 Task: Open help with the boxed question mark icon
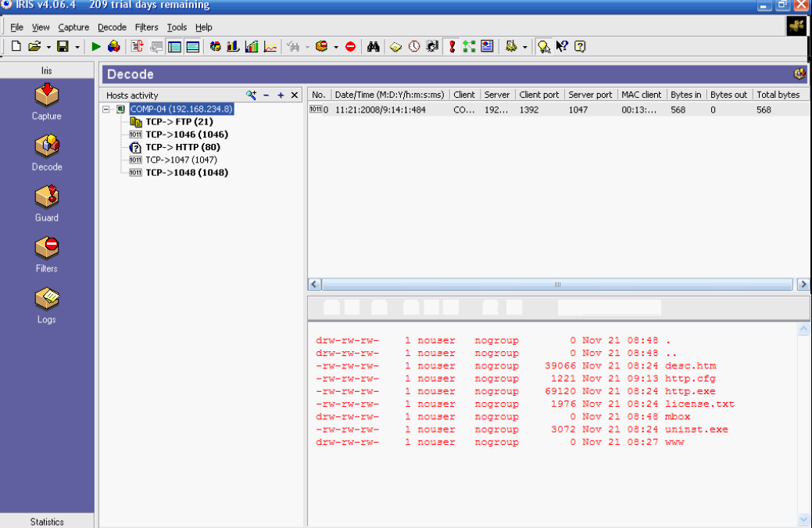[580, 46]
